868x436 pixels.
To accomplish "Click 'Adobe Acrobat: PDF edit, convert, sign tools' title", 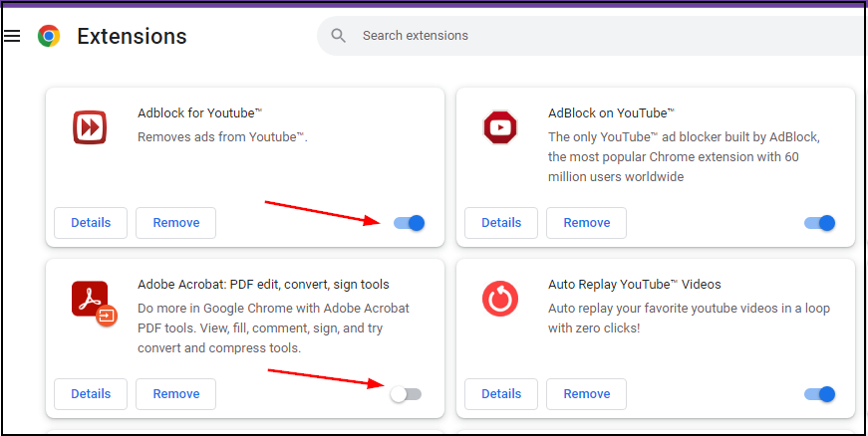I will [x=263, y=285].
